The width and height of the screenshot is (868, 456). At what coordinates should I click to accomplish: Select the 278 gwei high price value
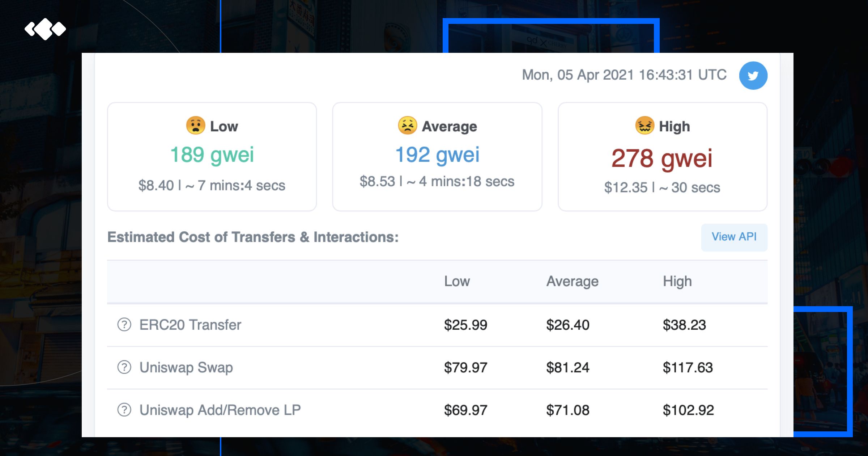coord(662,158)
